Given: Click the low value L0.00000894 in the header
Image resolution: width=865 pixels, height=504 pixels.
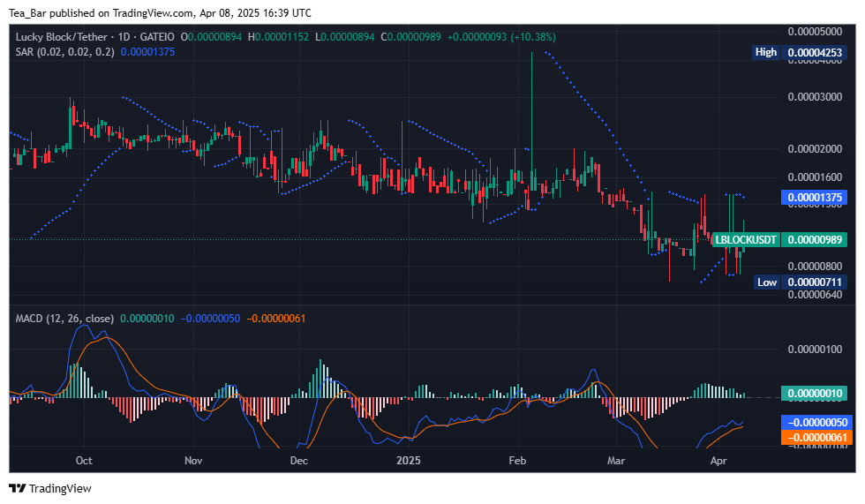Looking at the screenshot, I should point(345,37).
